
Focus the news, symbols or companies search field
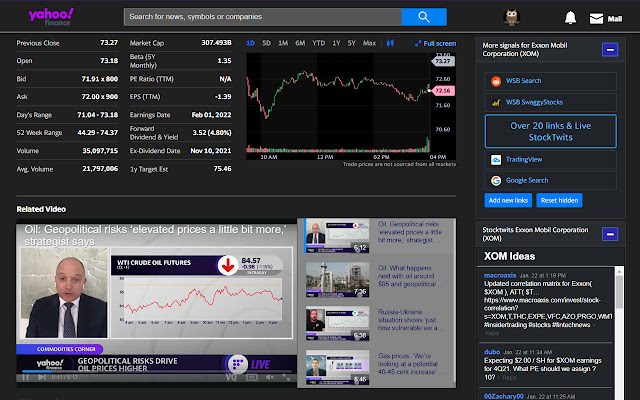pos(262,17)
